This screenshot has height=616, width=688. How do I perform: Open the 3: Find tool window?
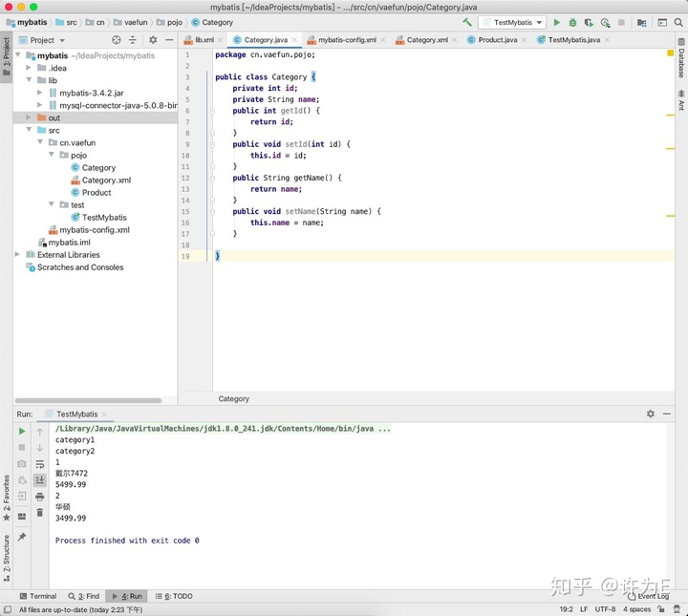coord(84,596)
